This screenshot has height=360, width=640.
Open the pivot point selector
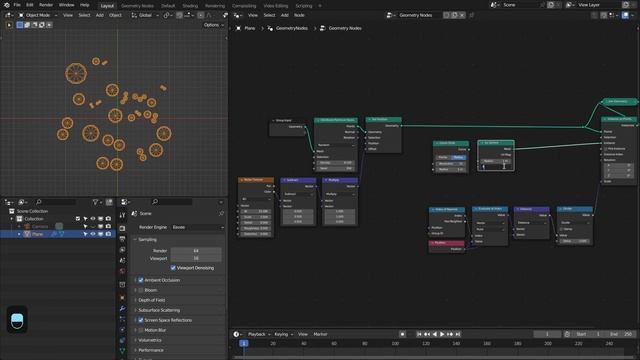pos(167,15)
